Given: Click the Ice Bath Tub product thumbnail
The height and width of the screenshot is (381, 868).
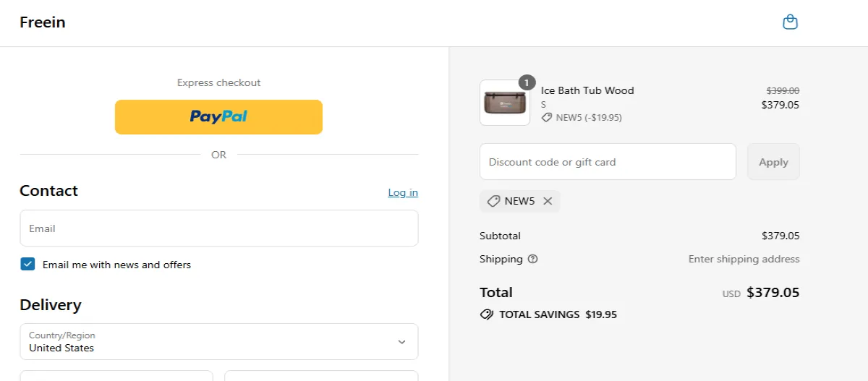Looking at the screenshot, I should click(x=505, y=103).
